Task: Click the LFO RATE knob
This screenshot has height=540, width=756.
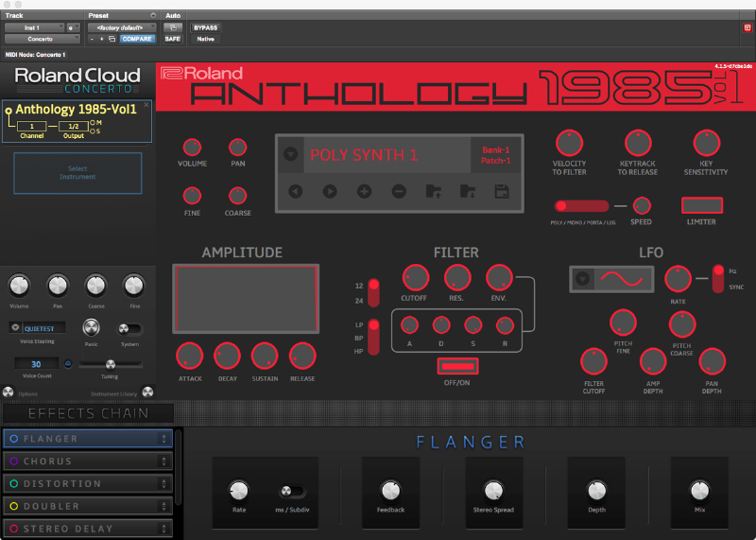Action: (x=678, y=279)
